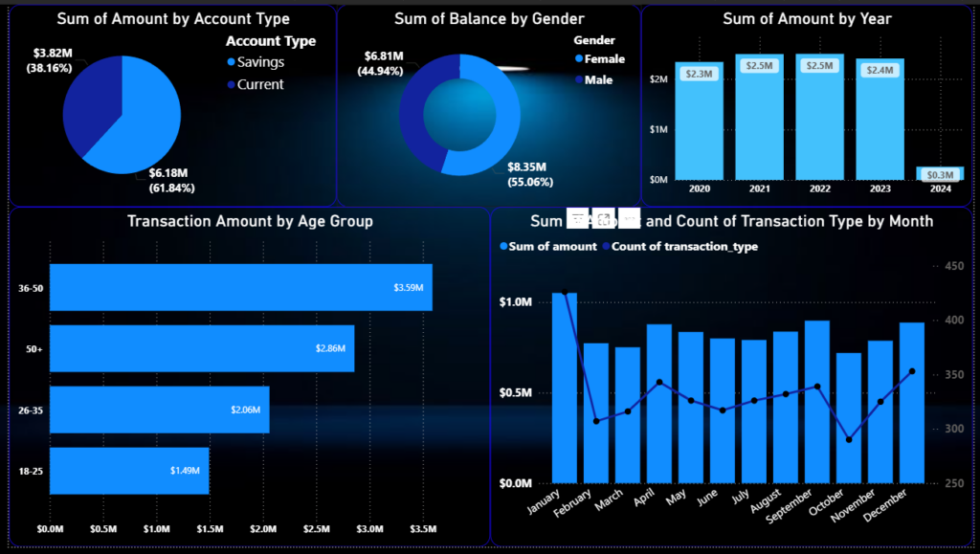Select the 26-35 age group bar
This screenshot has width=980, height=554.
[160, 410]
